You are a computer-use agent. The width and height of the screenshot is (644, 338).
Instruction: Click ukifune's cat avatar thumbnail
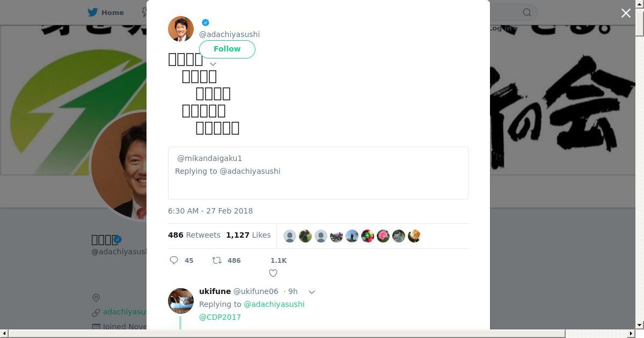click(x=181, y=301)
